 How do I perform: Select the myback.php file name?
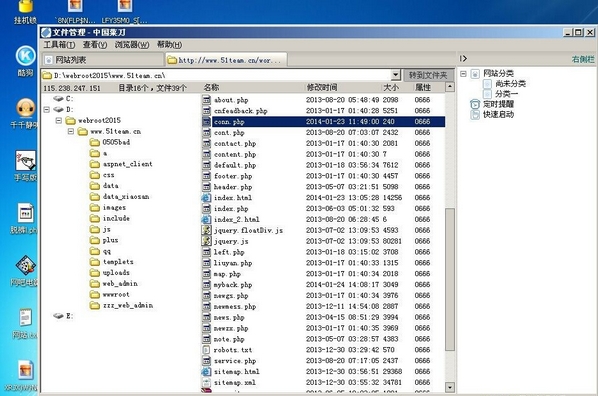pyautogui.click(x=233, y=285)
